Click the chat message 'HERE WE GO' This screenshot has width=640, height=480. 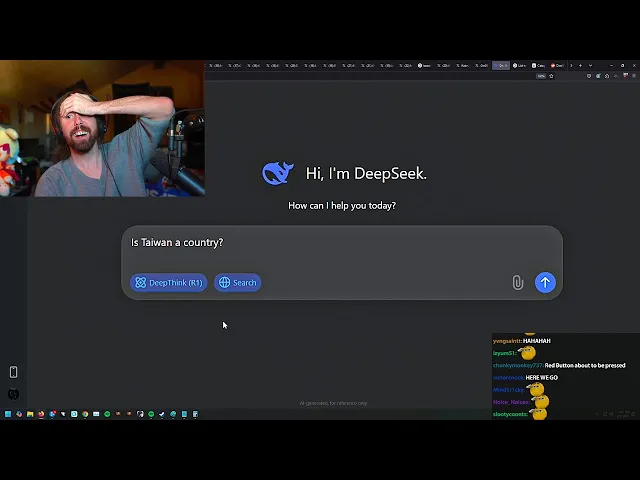(542, 378)
